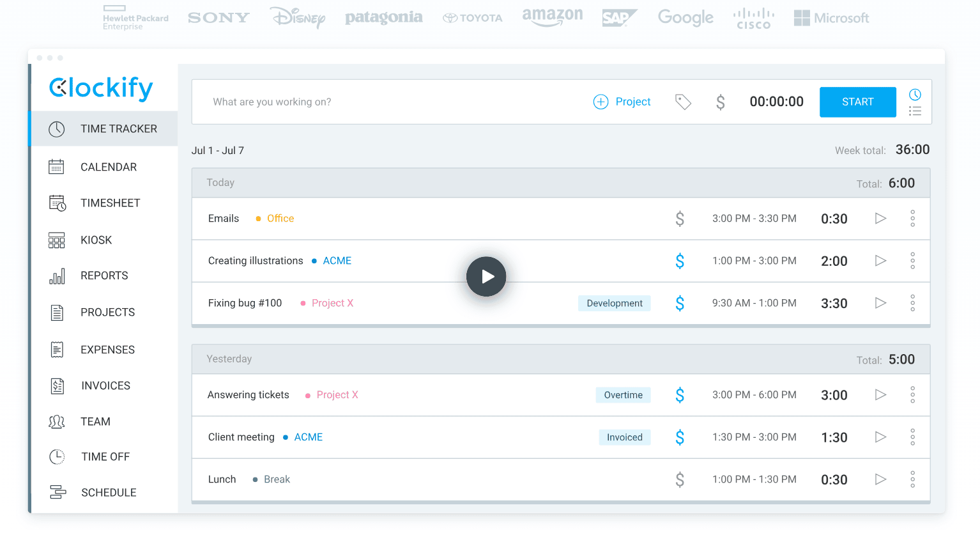
Task: Click the '9:30 AM - 1:00 PM' time range
Action: (754, 303)
